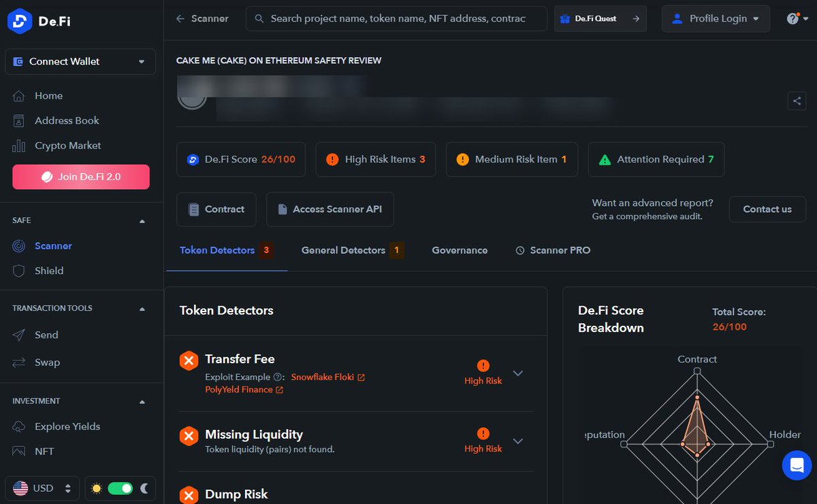Image resolution: width=817 pixels, height=504 pixels.
Task: Open Crypto Market in sidebar
Action: pyautogui.click(x=67, y=146)
